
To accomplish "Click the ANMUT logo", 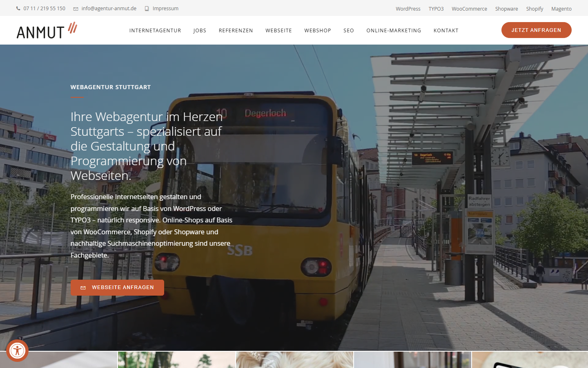I will (47, 30).
